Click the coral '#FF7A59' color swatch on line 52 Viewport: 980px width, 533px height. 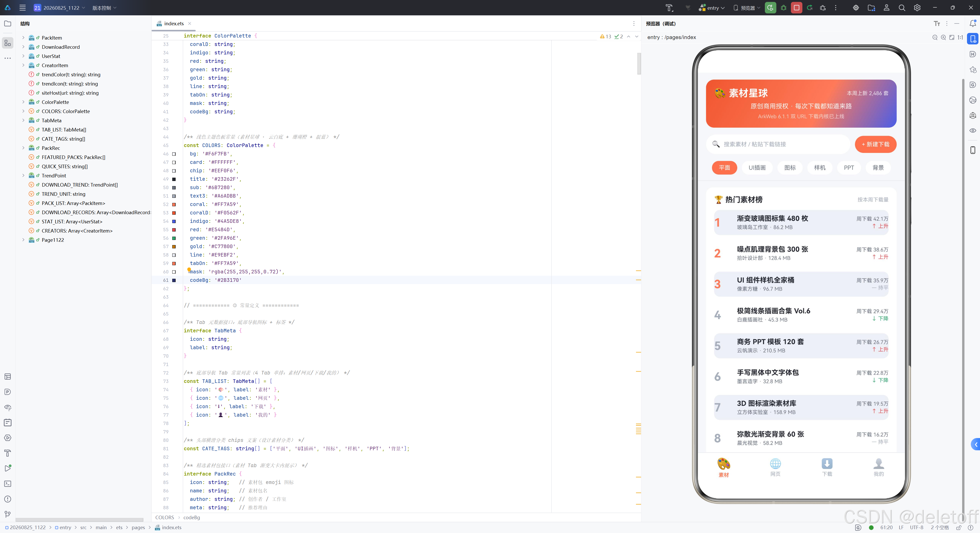(174, 204)
